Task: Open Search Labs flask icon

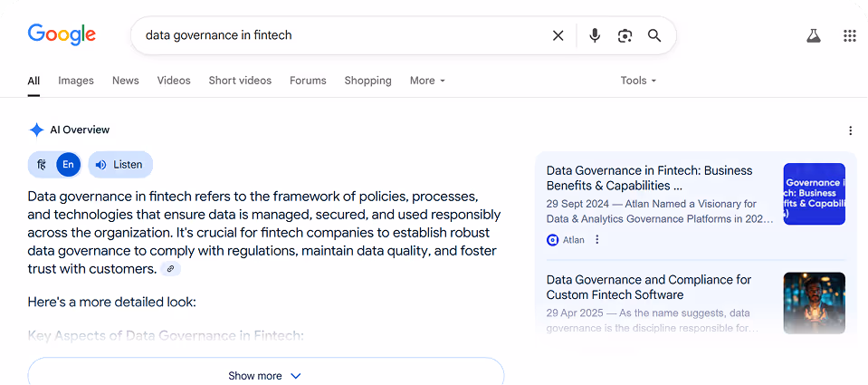Action: [x=813, y=35]
